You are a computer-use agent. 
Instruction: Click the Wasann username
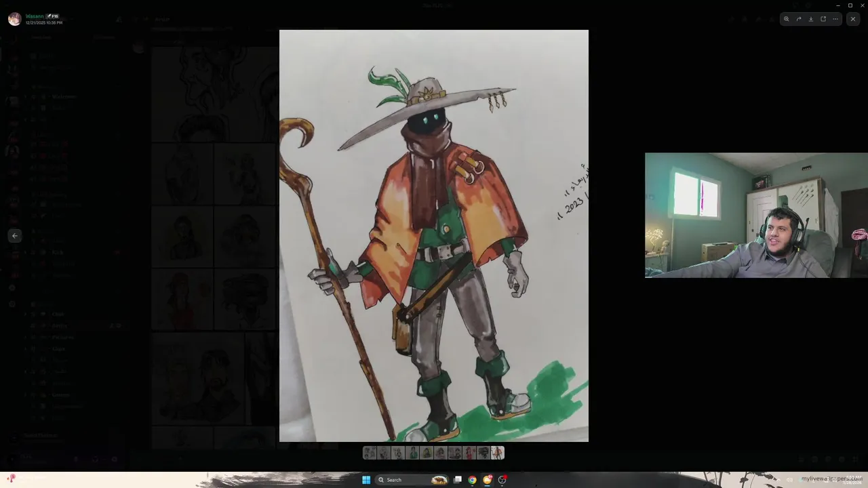(x=35, y=16)
